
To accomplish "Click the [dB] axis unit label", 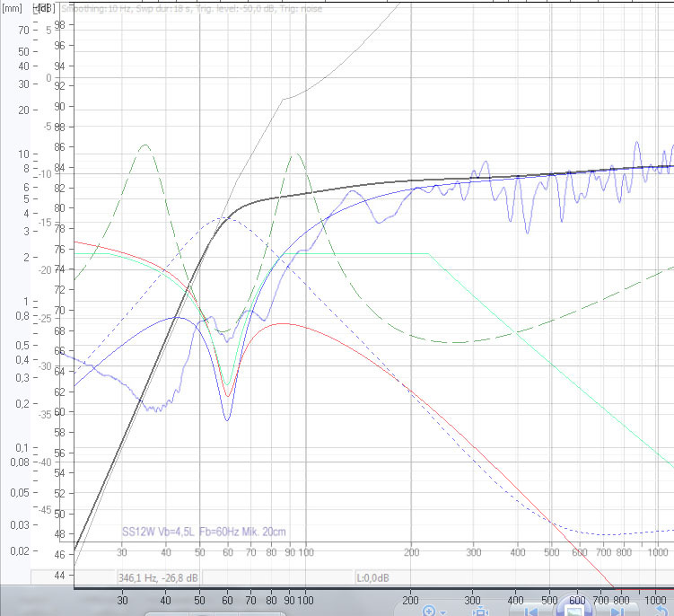I will click(x=45, y=7).
